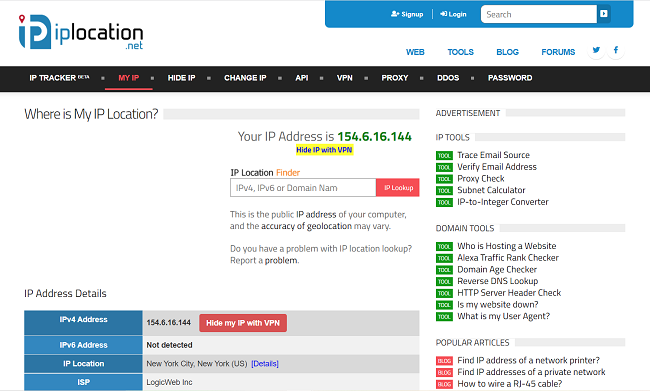Click TOOL badge beside What is my User Agent
This screenshot has width=650, height=391.
pyautogui.click(x=444, y=317)
